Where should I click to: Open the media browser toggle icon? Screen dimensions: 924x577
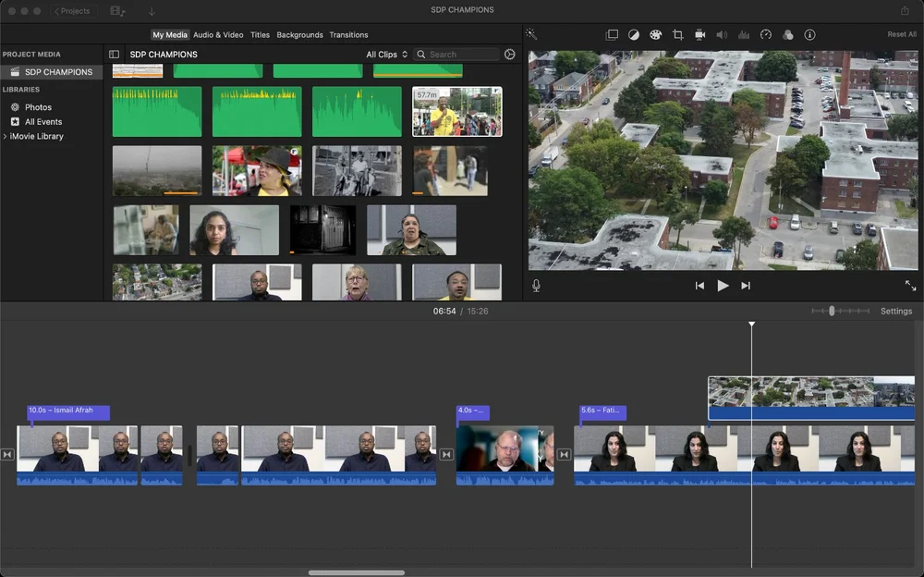(118, 10)
